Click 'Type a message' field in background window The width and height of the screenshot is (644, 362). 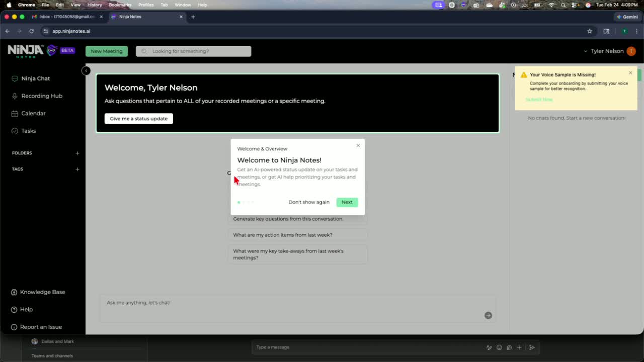[x=368, y=347]
